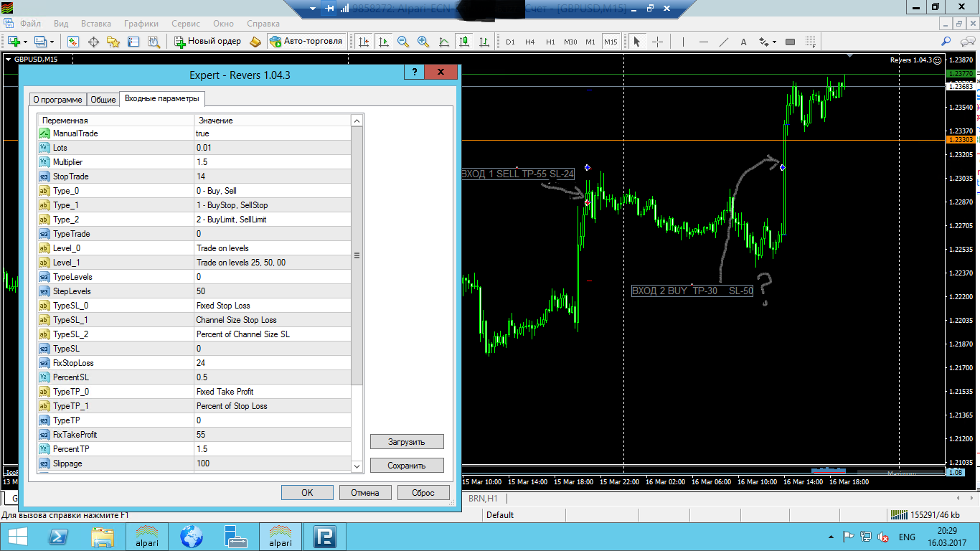
Task: Click the Отмена button
Action: (364, 493)
